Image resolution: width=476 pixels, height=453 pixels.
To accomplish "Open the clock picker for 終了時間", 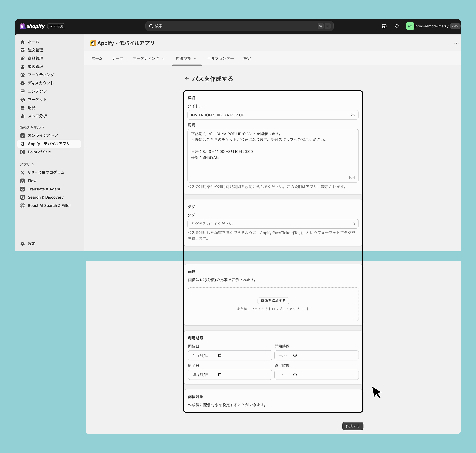I will pyautogui.click(x=295, y=374).
